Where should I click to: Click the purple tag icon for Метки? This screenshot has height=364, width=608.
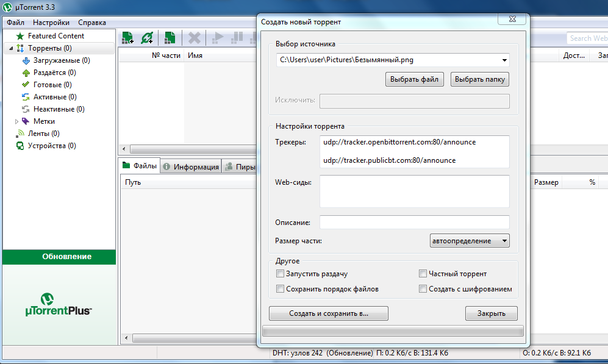(x=26, y=121)
